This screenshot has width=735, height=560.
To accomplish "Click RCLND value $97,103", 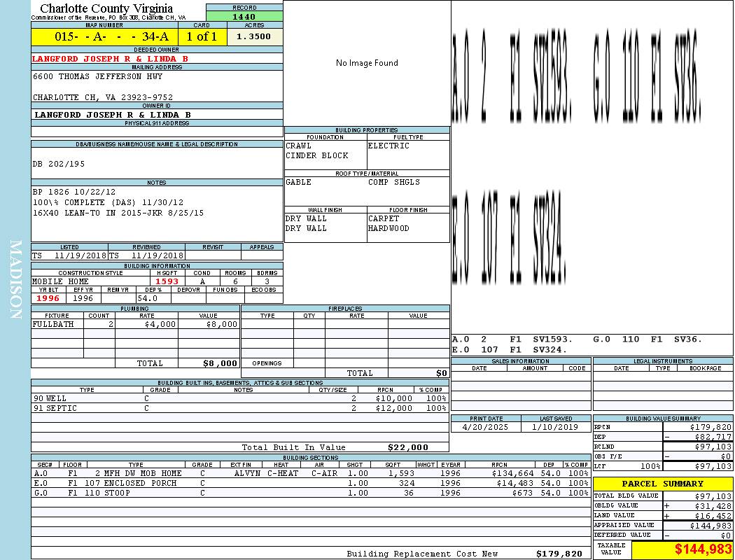I will (713, 447).
